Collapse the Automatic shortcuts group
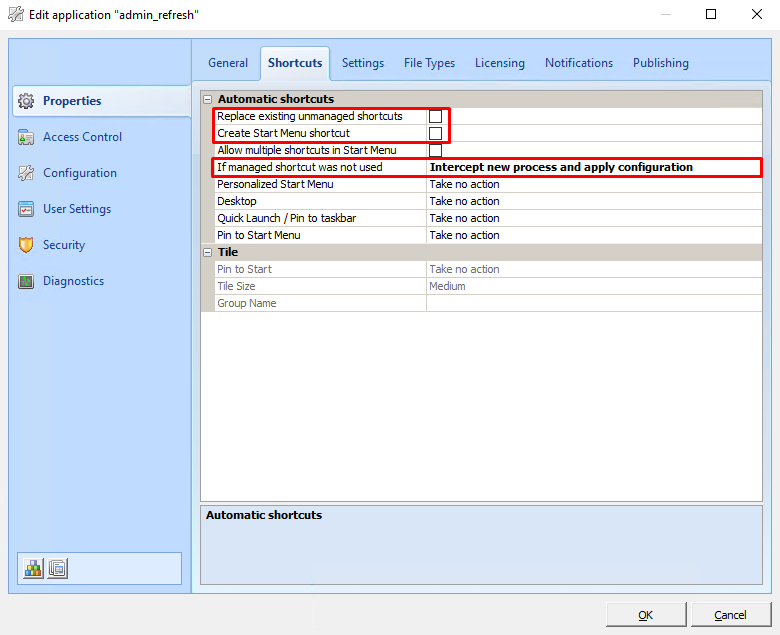Viewport: 780px width, 635px height. coord(208,99)
